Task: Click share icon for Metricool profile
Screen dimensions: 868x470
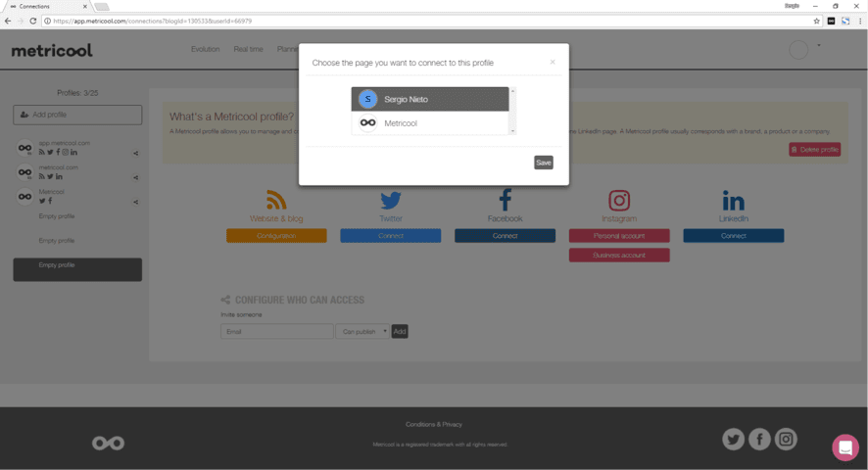Action: (135, 202)
